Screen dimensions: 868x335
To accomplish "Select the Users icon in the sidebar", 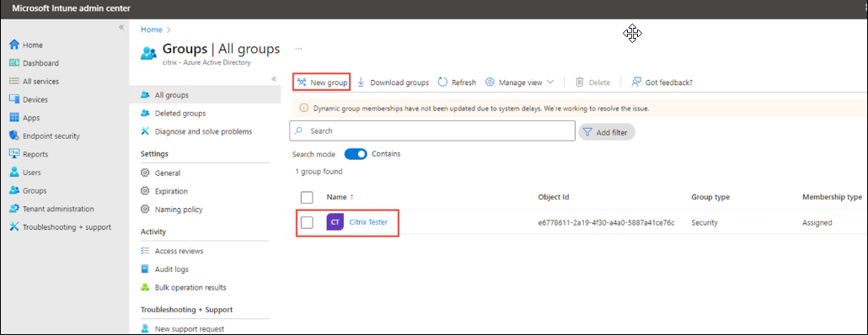I will coord(14,173).
